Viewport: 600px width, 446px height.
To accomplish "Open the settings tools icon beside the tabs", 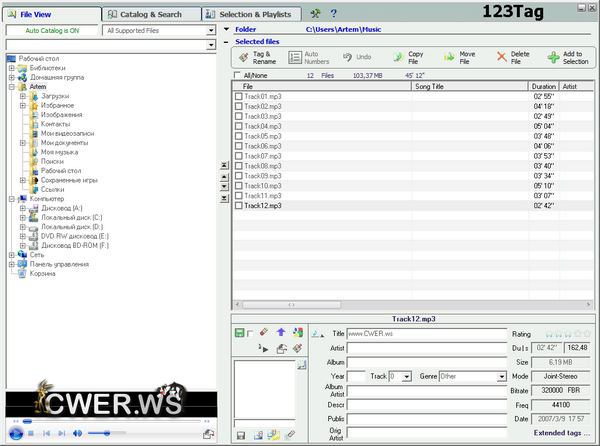I will pyautogui.click(x=315, y=14).
